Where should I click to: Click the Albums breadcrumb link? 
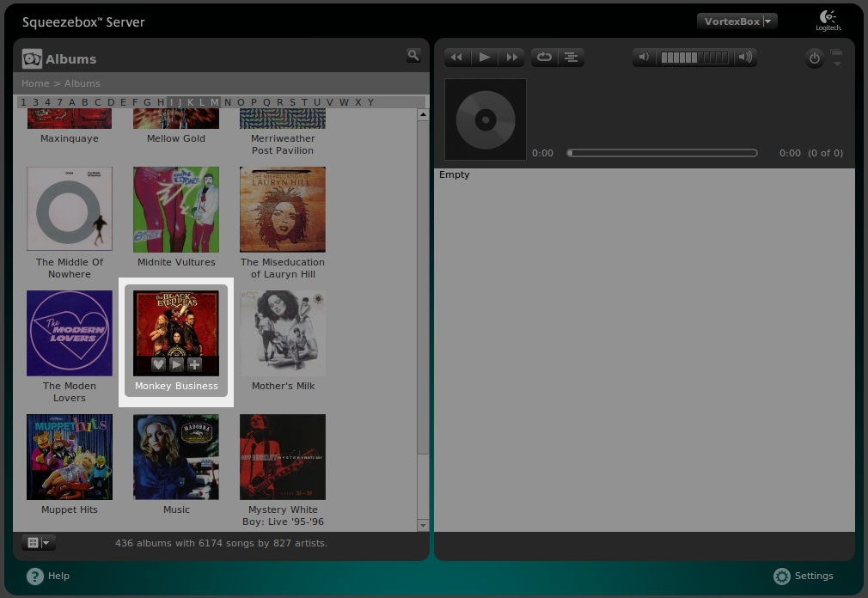click(83, 83)
